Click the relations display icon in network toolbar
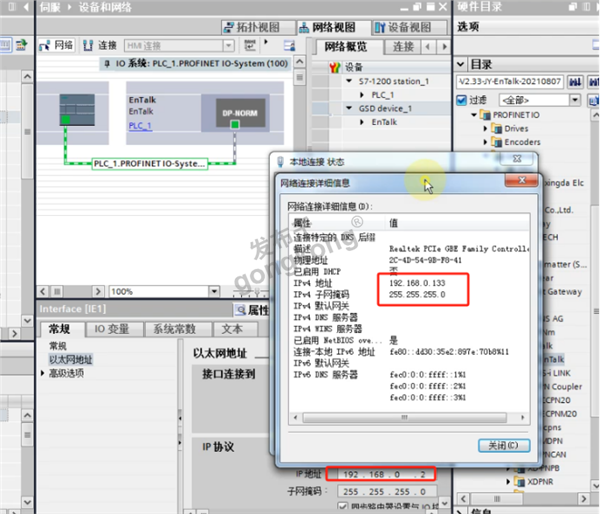600x514 pixels. (x=250, y=46)
